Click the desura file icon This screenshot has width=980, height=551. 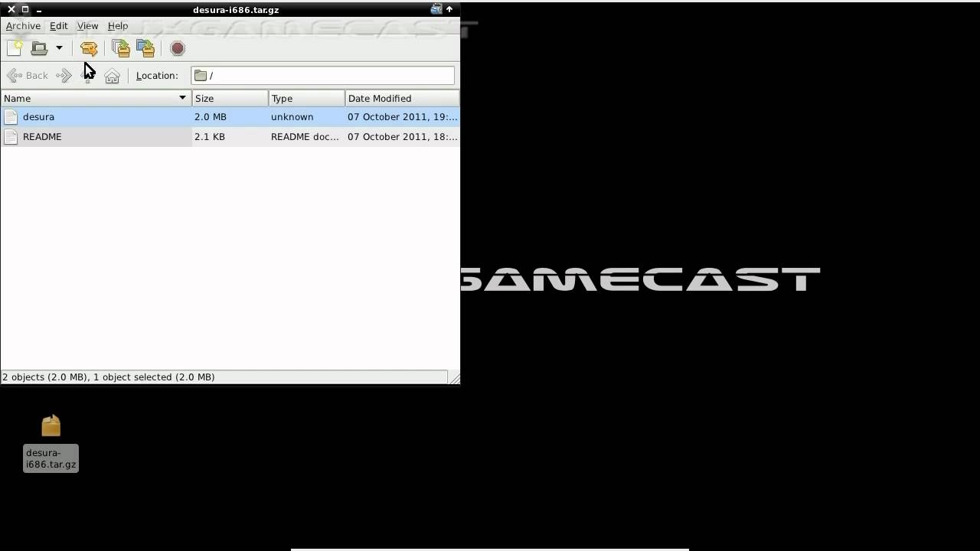11,116
